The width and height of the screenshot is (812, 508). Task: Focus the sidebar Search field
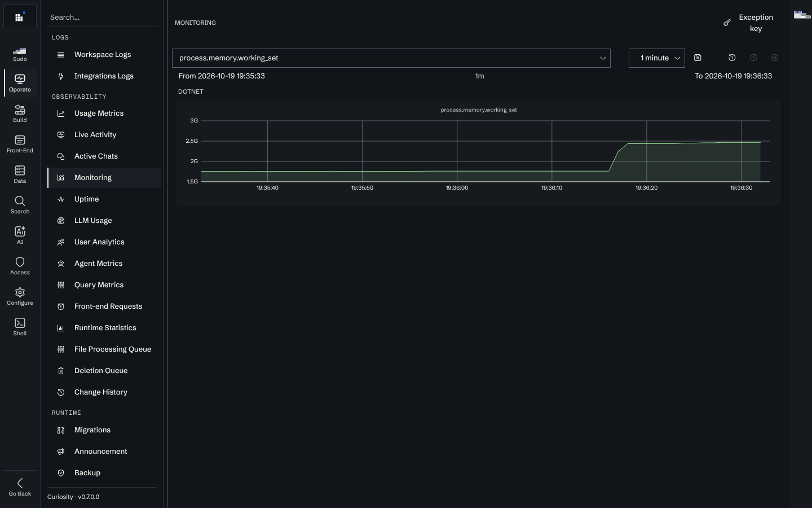pos(102,17)
